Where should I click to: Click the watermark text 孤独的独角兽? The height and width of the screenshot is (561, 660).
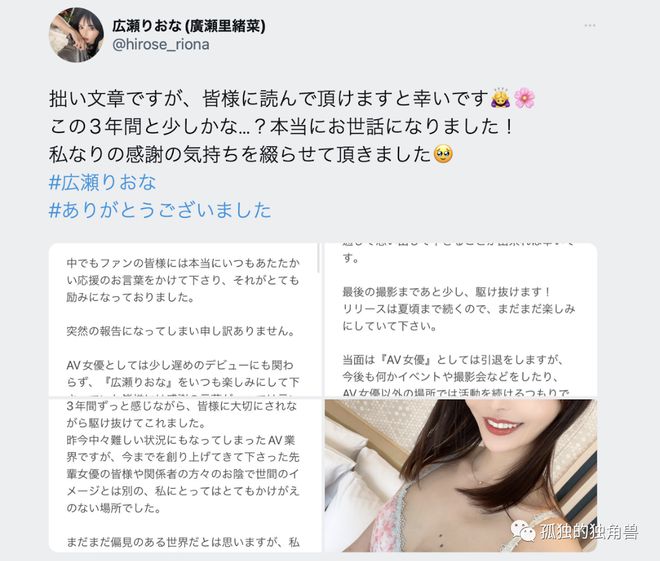tap(589, 532)
